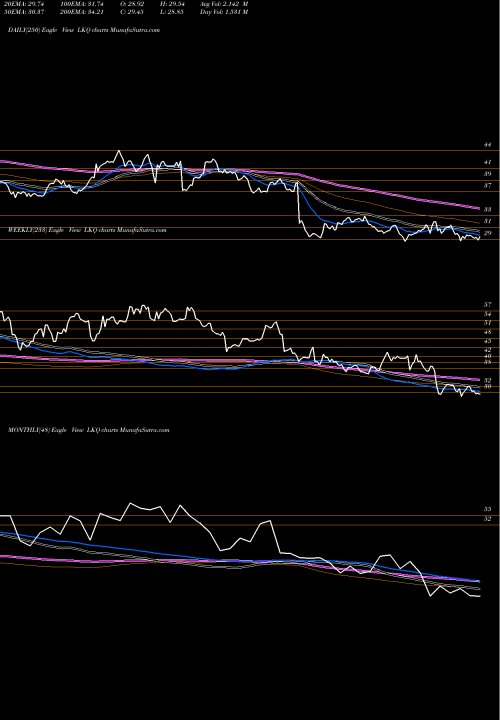Click the DAILY(250) Eagle View chart title
500x720 pixels.
coord(84,30)
